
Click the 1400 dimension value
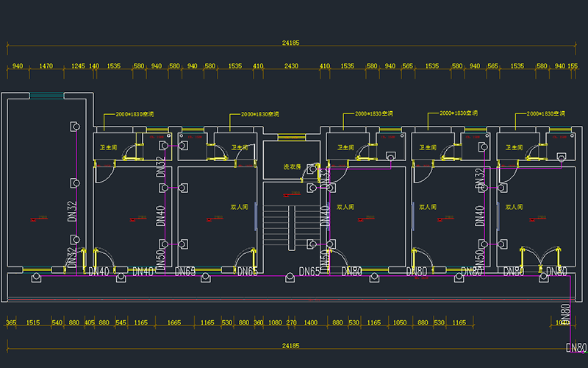pos(310,323)
